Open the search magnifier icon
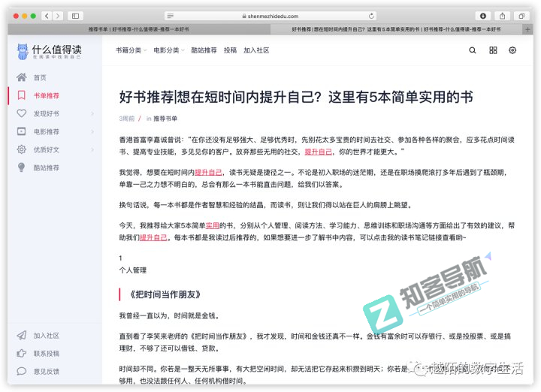The width and height of the screenshot is (541, 392). 473,50
